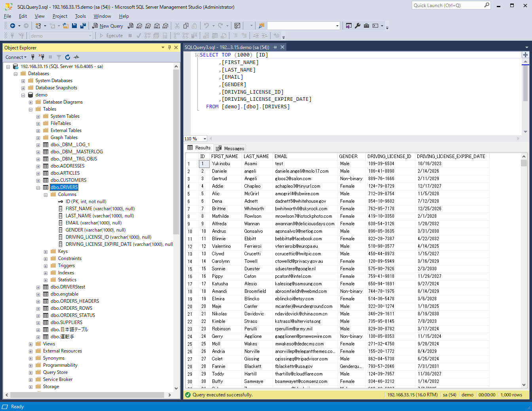Open the 110 % zoom dropdown
532x411 pixels.
[205, 139]
